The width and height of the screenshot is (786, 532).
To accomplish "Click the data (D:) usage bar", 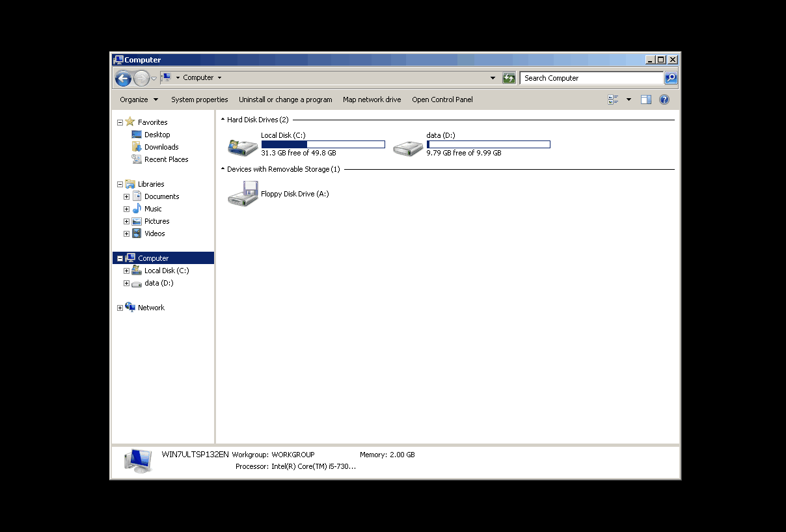I will pyautogui.click(x=488, y=144).
